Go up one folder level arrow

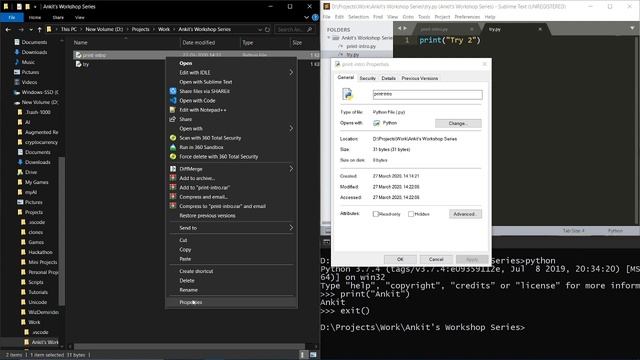pyautogui.click(x=40, y=29)
